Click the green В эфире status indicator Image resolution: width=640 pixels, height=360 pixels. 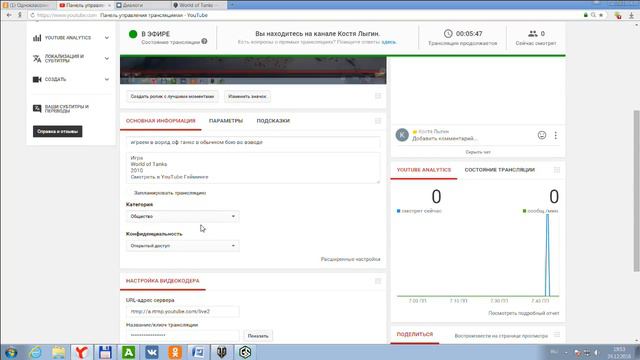click(x=133, y=34)
